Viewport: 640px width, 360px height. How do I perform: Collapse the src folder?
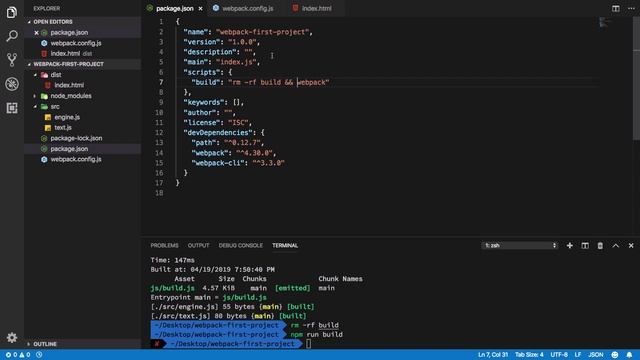coord(36,107)
